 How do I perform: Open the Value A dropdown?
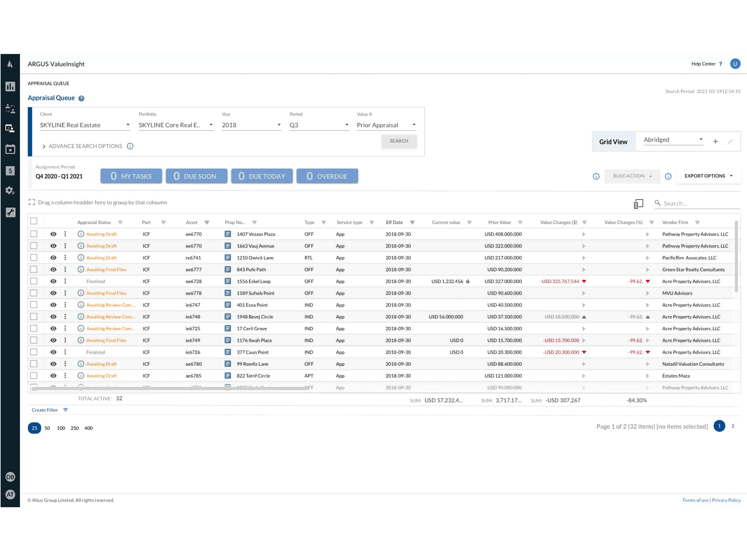387,125
